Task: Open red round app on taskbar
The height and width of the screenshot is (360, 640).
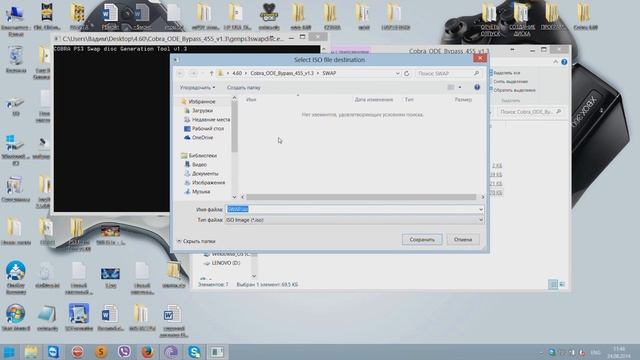Action: 78,352
